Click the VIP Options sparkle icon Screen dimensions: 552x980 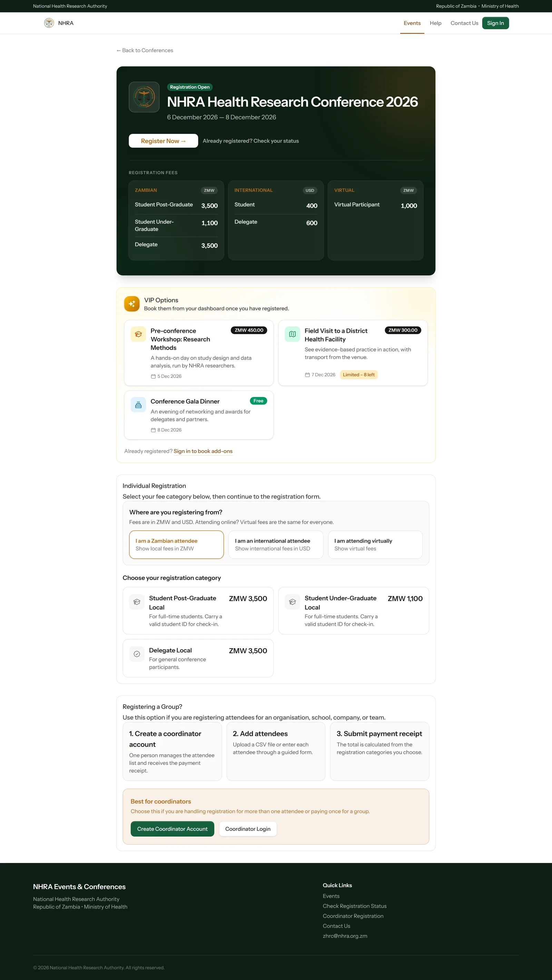pos(132,304)
